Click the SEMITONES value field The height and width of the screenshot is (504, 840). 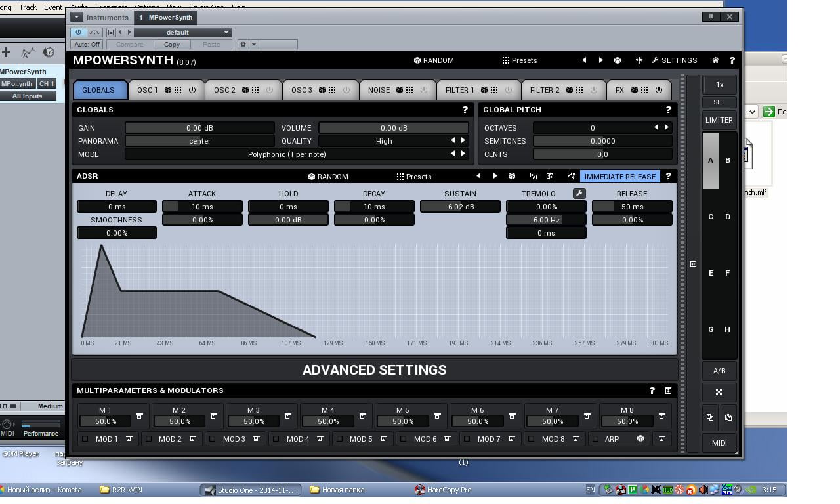602,141
